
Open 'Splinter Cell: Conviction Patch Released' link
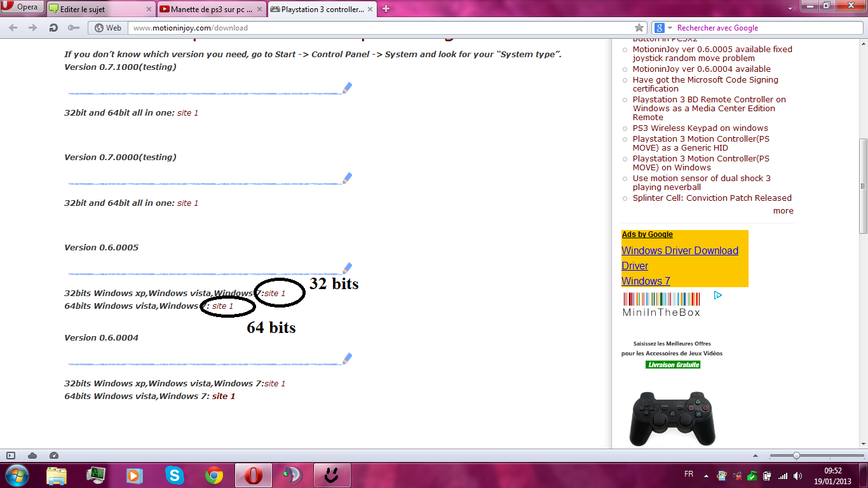(x=712, y=198)
